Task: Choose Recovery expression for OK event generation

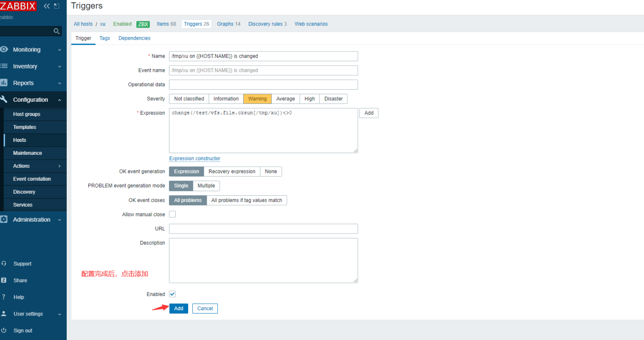Action: (x=232, y=171)
